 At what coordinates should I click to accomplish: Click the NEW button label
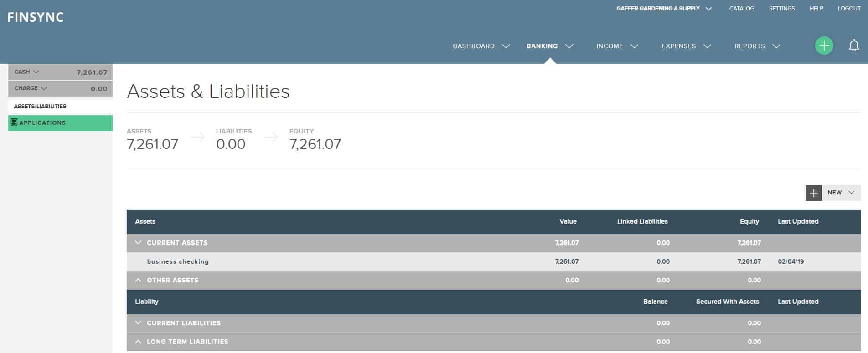point(834,193)
